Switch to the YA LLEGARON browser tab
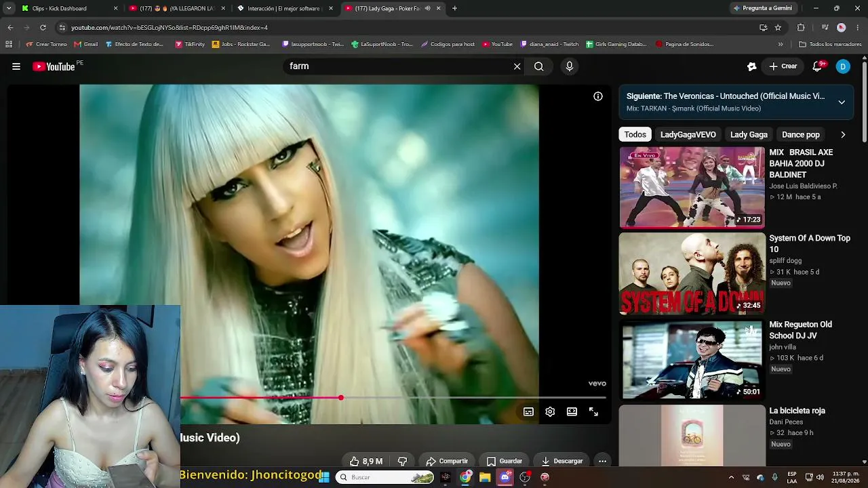The image size is (868, 488). pyautogui.click(x=178, y=8)
